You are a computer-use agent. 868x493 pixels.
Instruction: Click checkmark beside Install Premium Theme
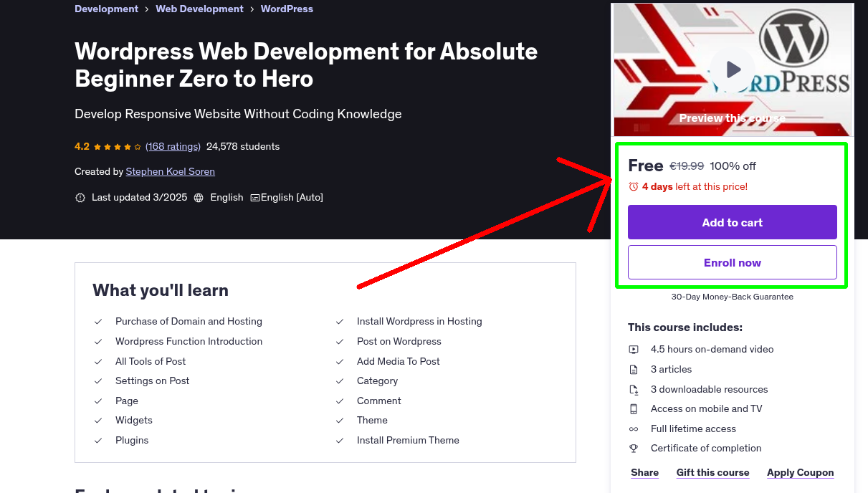tap(340, 441)
